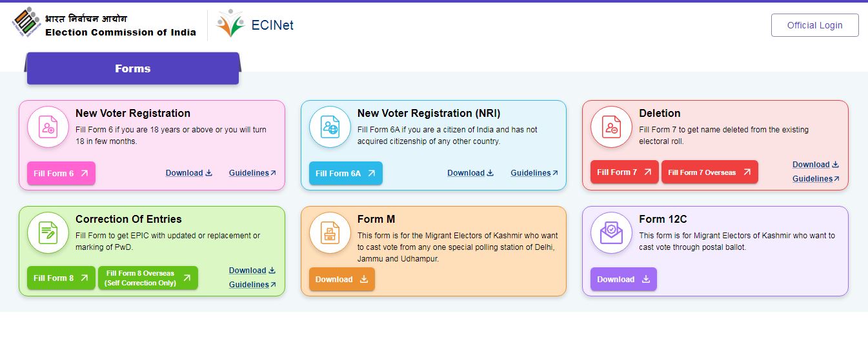Download Form 12C with the purple button

pos(623,279)
